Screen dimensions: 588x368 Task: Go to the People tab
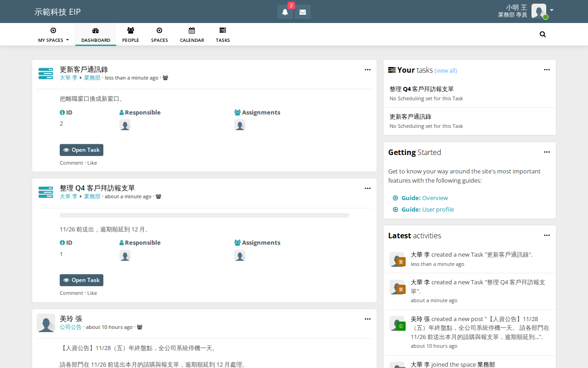tap(130, 34)
